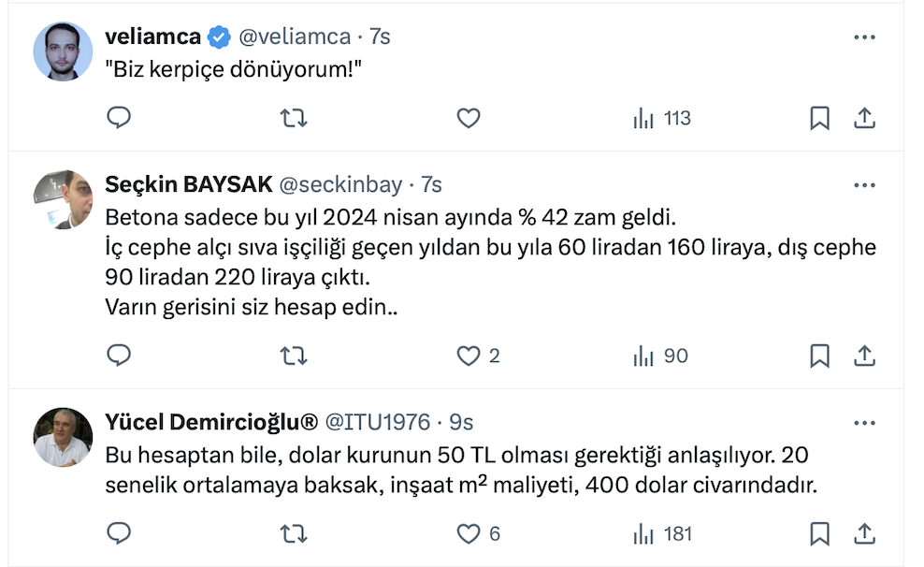Screen dimensions: 924x567
Task: View analytics showing 181 views
Action: tap(662, 534)
